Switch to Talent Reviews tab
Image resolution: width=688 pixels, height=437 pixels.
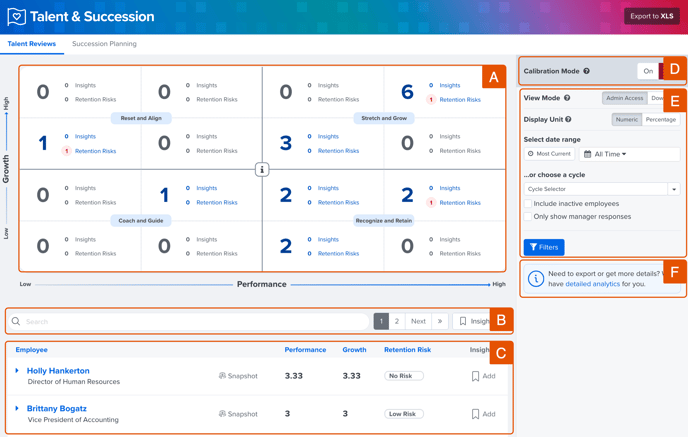coord(32,44)
